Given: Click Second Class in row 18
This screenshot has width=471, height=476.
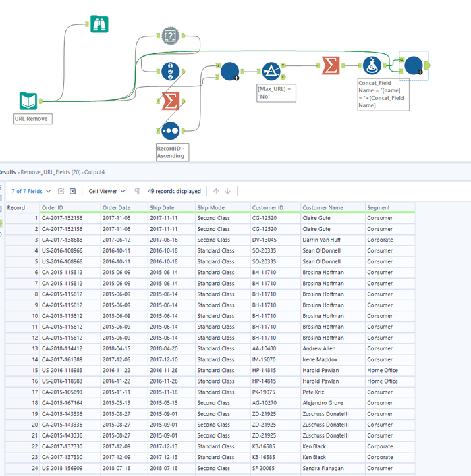Looking at the screenshot, I should (223, 403).
